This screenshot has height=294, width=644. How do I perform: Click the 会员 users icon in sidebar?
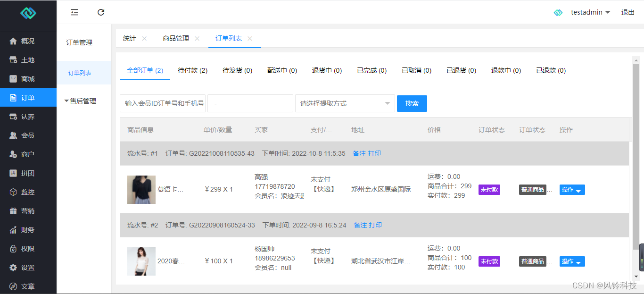pos(13,135)
